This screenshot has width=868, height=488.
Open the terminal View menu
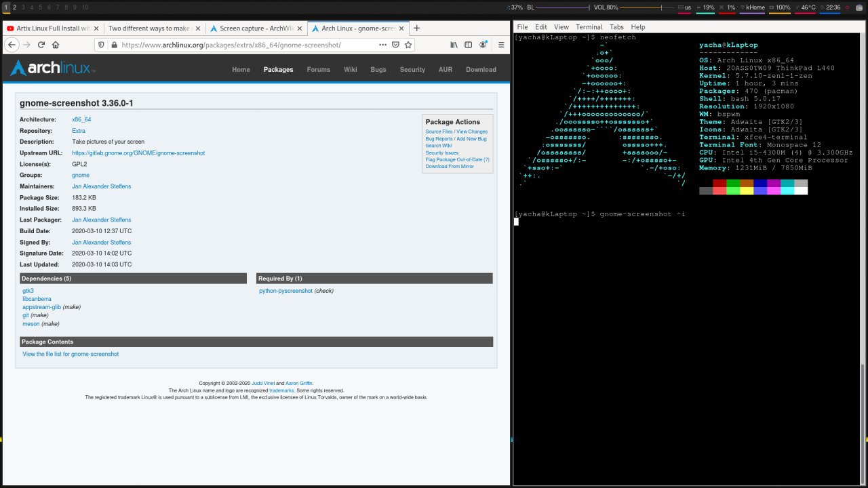point(561,27)
